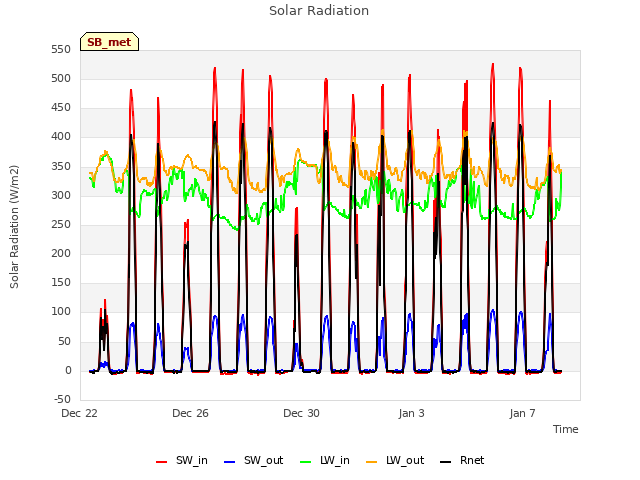Viewport: 640px width, 480px height.
Task: Click the Rnet black legend marker
Action: [445, 462]
